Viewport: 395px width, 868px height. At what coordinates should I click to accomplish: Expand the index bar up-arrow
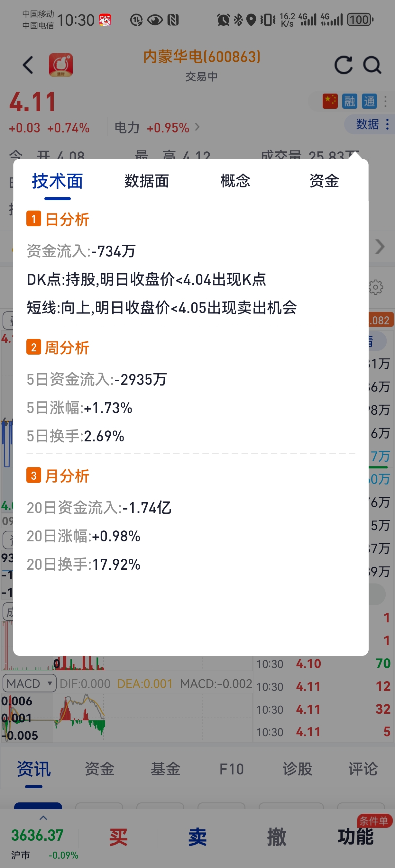pos(43,818)
